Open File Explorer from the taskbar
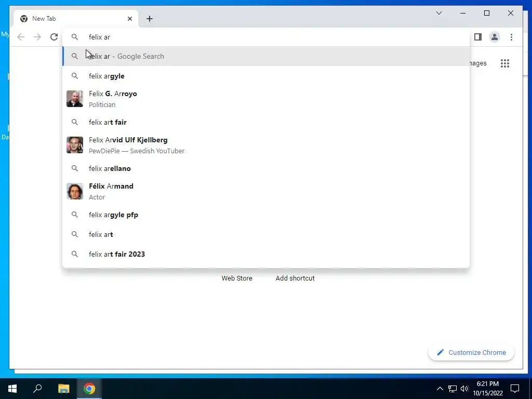The image size is (532, 399). click(63, 389)
